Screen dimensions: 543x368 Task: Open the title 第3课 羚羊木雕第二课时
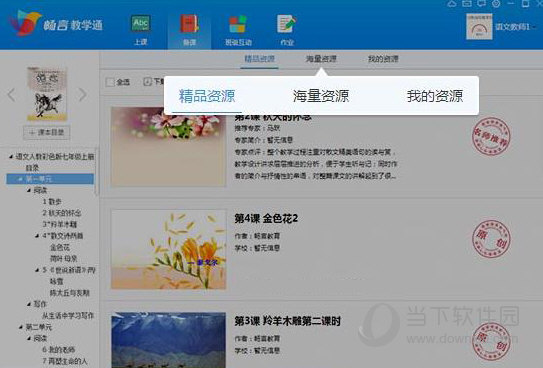[287, 321]
